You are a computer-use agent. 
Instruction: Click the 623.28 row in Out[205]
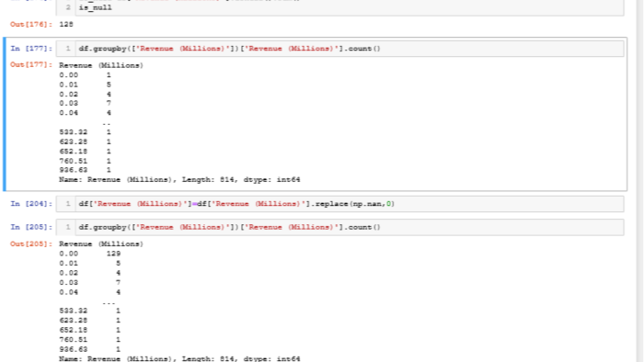89,321
